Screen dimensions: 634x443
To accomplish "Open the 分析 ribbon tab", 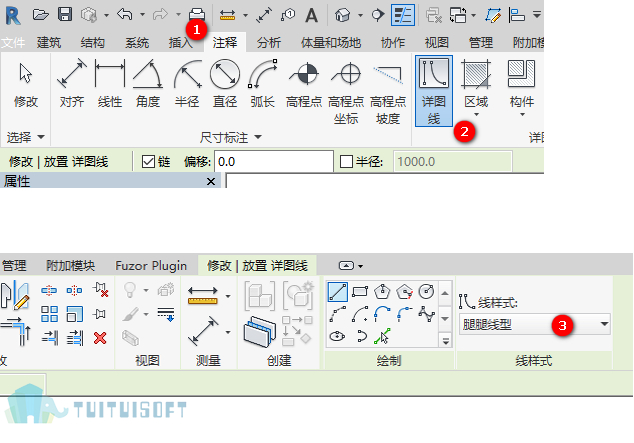I will 269,42.
